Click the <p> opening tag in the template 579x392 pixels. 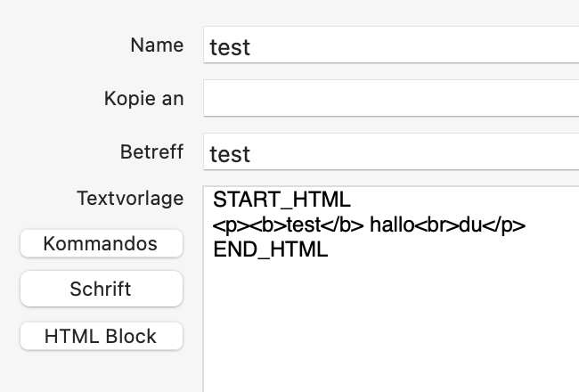click(225, 225)
